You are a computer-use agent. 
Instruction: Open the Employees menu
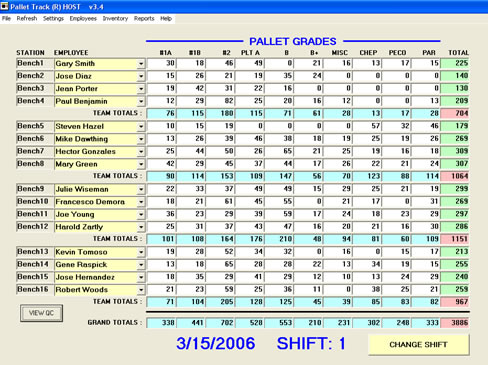tap(83, 19)
